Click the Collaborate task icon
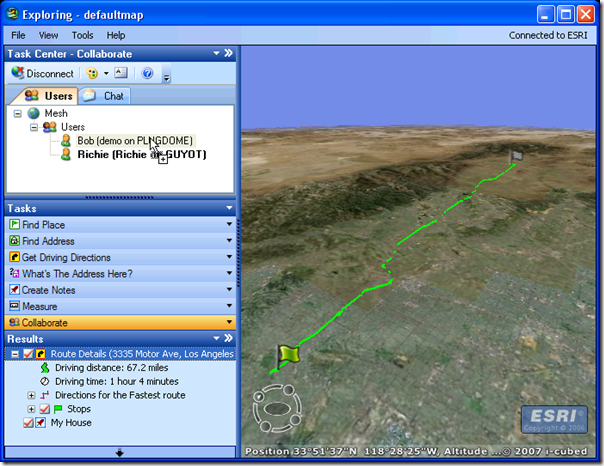This screenshot has height=466, width=604. coord(14,322)
